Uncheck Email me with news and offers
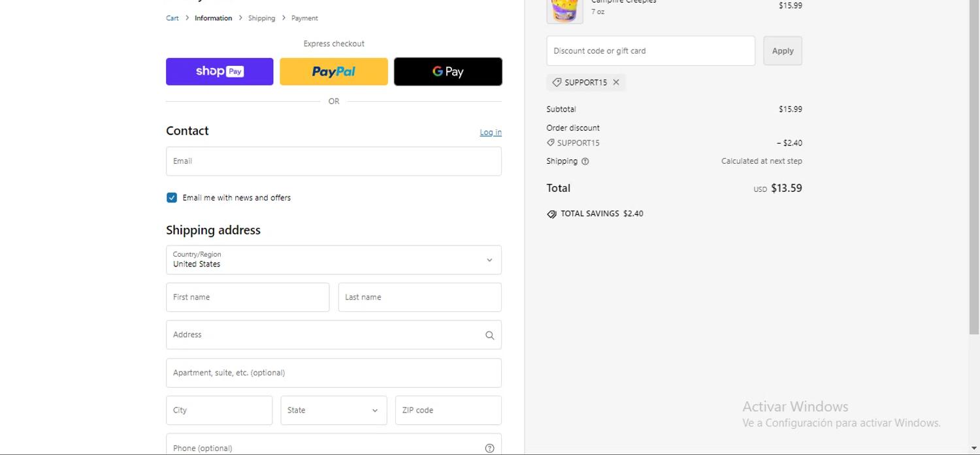 click(x=172, y=198)
